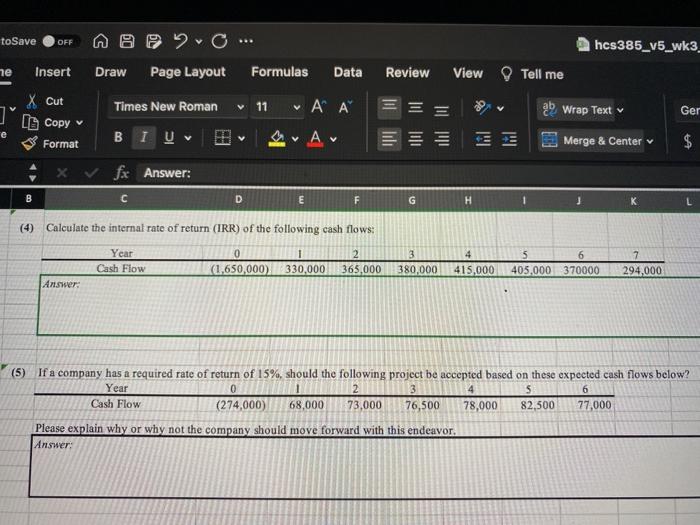Expand the Copy options dropdown arrow
This screenshot has width=700, height=525.
[x=79, y=123]
